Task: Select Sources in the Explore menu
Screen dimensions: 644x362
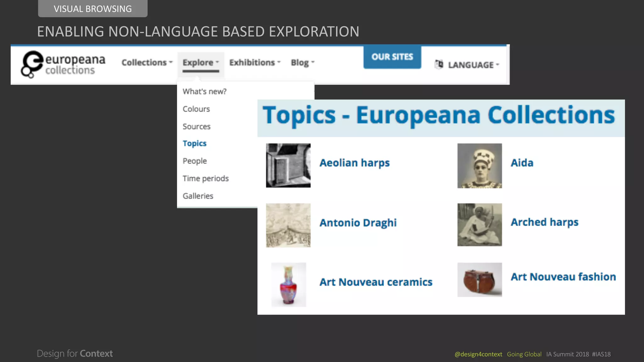Action: [197, 126]
